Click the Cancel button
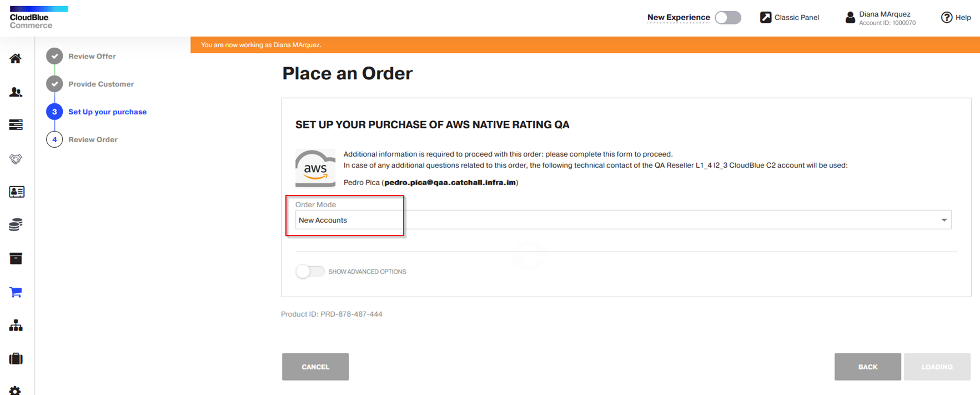This screenshot has height=395, width=980. click(x=315, y=367)
